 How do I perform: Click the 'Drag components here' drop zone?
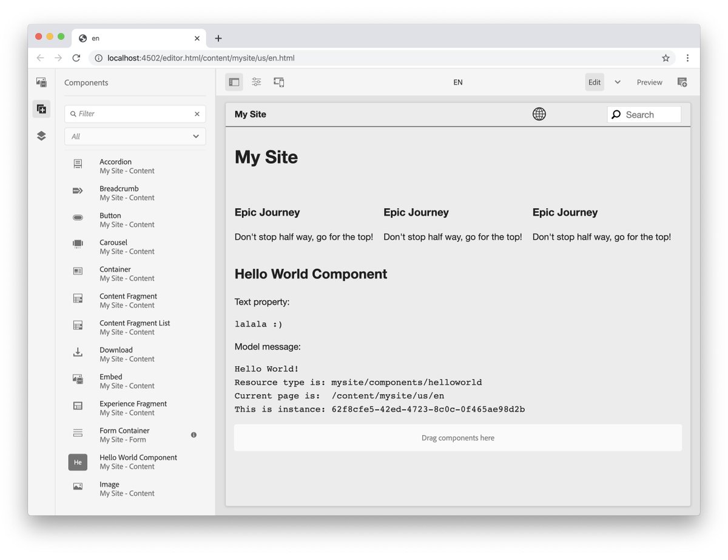point(458,437)
